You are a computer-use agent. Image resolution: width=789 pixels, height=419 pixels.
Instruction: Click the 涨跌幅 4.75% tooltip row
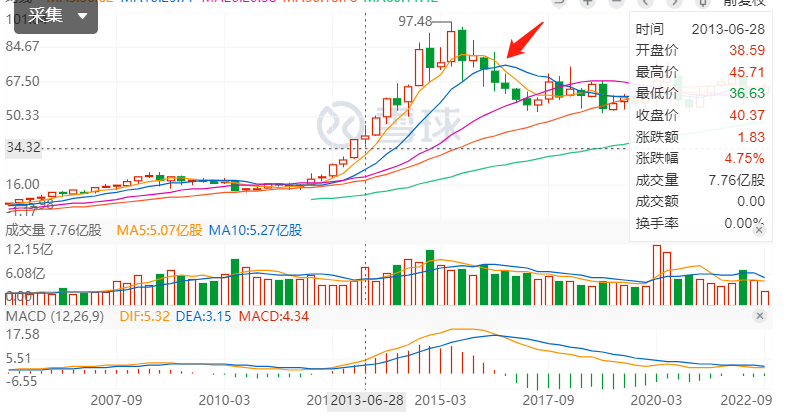[x=700, y=158]
